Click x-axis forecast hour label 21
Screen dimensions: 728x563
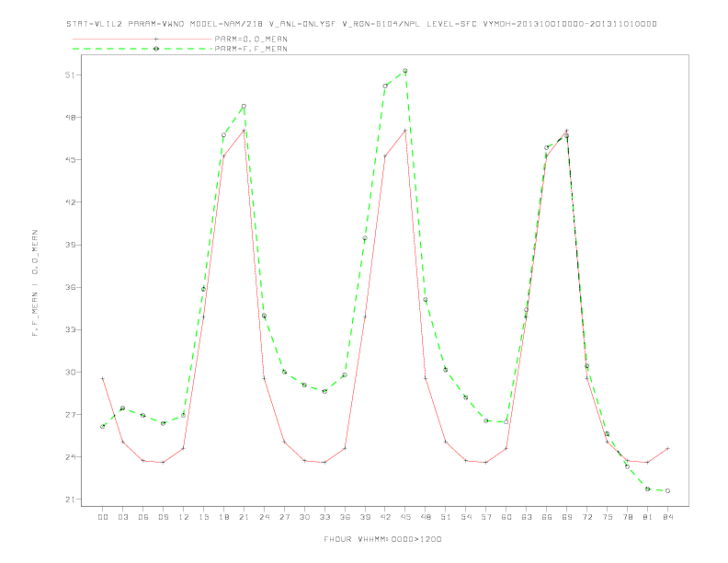[244, 517]
